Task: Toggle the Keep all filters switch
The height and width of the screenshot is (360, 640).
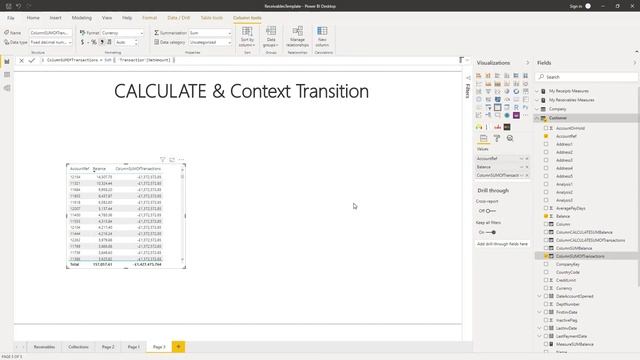Action: coord(491,232)
